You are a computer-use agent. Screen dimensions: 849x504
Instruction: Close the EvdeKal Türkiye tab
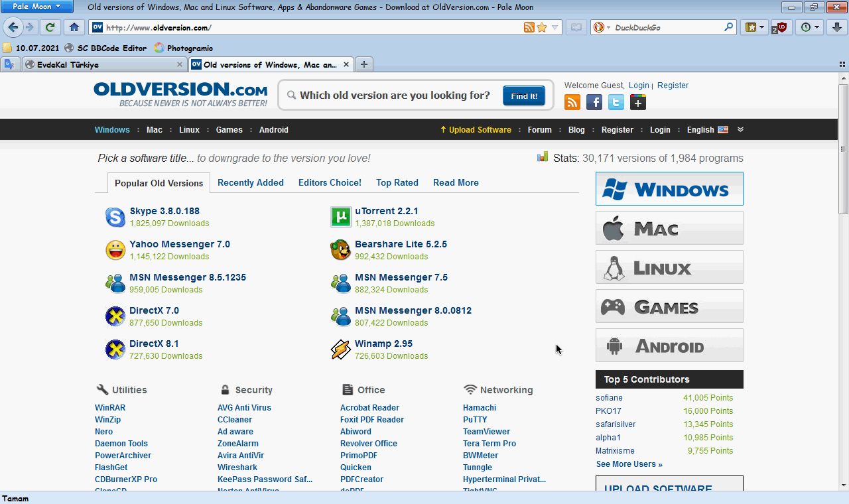pos(180,64)
